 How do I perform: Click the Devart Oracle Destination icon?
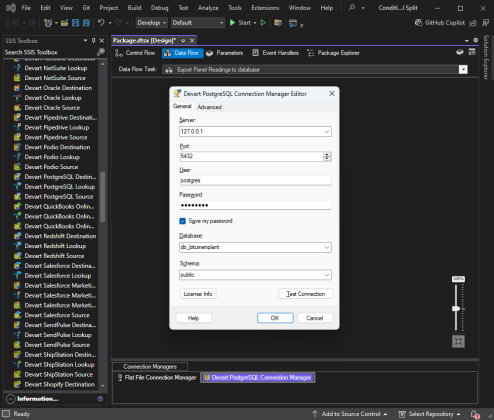pyautogui.click(x=17, y=88)
